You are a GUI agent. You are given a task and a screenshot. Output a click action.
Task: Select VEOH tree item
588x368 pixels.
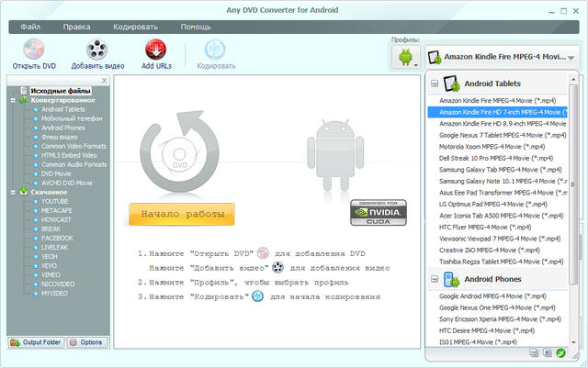coord(49,257)
